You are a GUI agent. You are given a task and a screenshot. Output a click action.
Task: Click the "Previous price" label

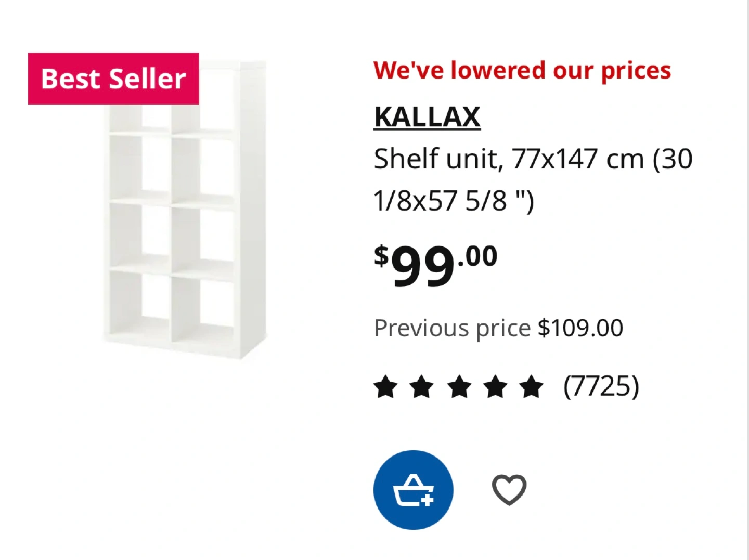[x=452, y=328]
